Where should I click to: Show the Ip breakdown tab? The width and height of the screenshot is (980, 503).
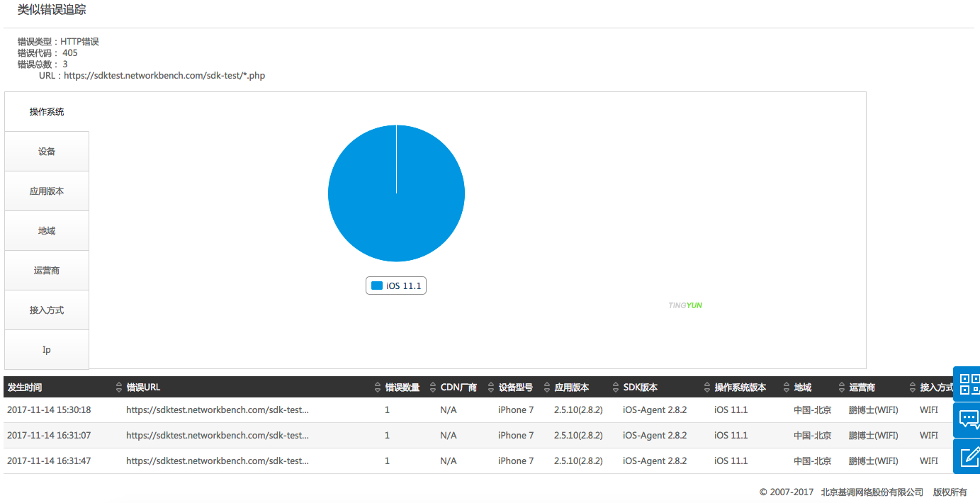click(x=47, y=350)
